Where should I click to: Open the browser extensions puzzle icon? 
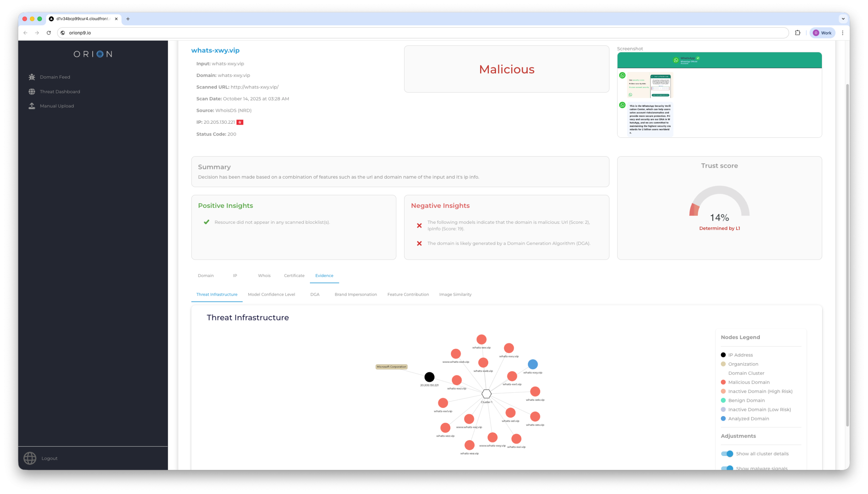[x=797, y=33]
